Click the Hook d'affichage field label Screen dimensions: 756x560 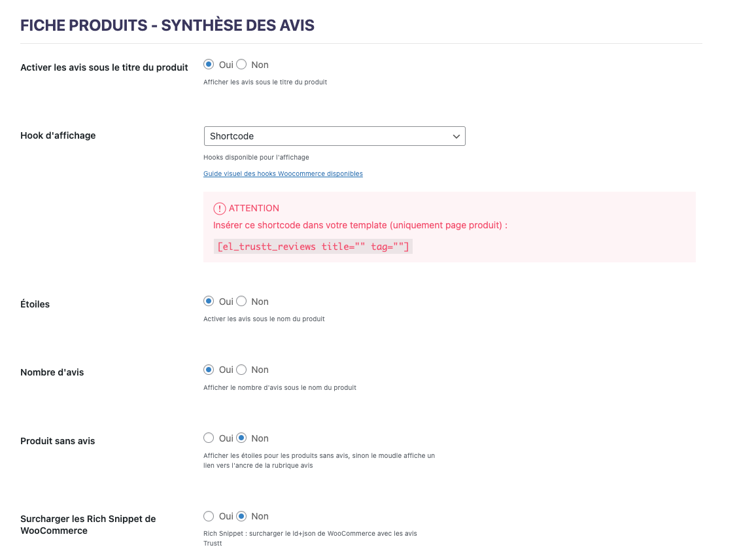click(58, 136)
